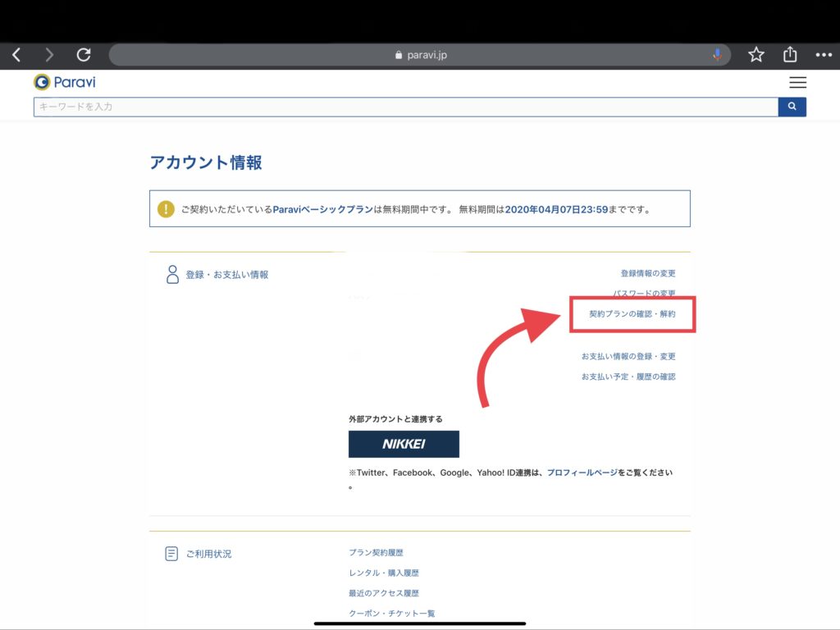Click the Paraviベーシックプラン text in notice

pos(323,209)
